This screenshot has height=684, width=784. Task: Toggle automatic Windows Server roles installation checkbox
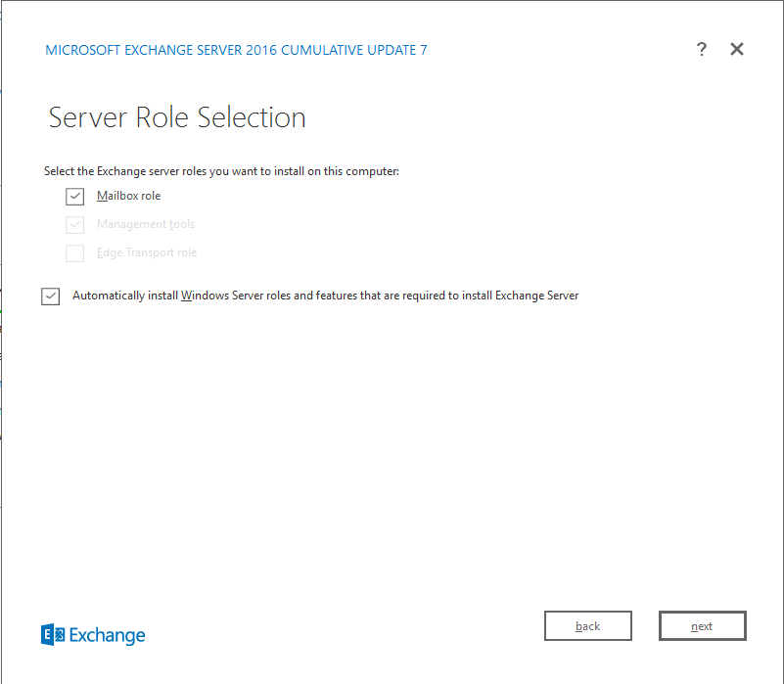[x=51, y=296]
